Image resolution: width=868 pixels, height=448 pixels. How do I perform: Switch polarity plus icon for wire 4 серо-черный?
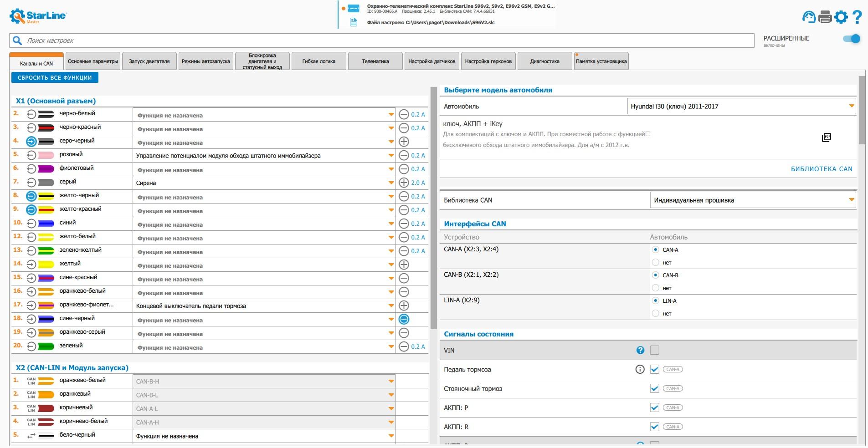[404, 142]
